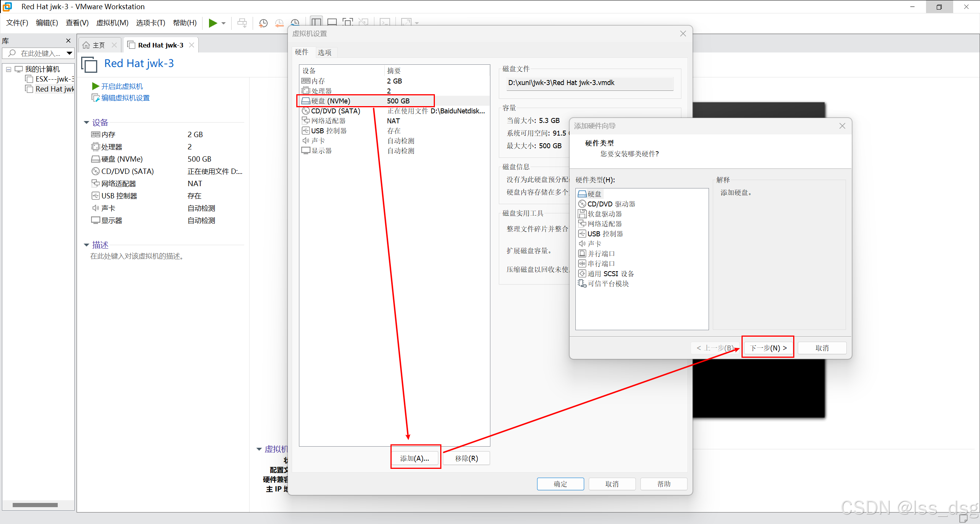Select 硬盘 in hardware type list
The image size is (980, 524).
click(594, 194)
